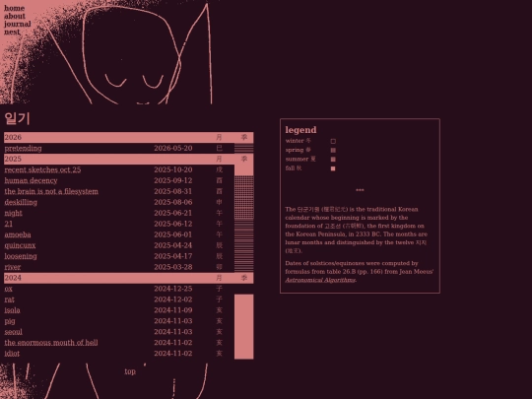This screenshot has width=532, height=399.
Task: Click the spring legend swatch
Action: pos(333,151)
